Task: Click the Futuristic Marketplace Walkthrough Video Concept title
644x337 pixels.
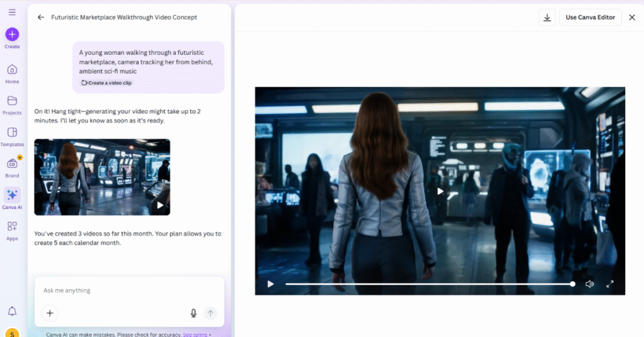Action: click(124, 17)
